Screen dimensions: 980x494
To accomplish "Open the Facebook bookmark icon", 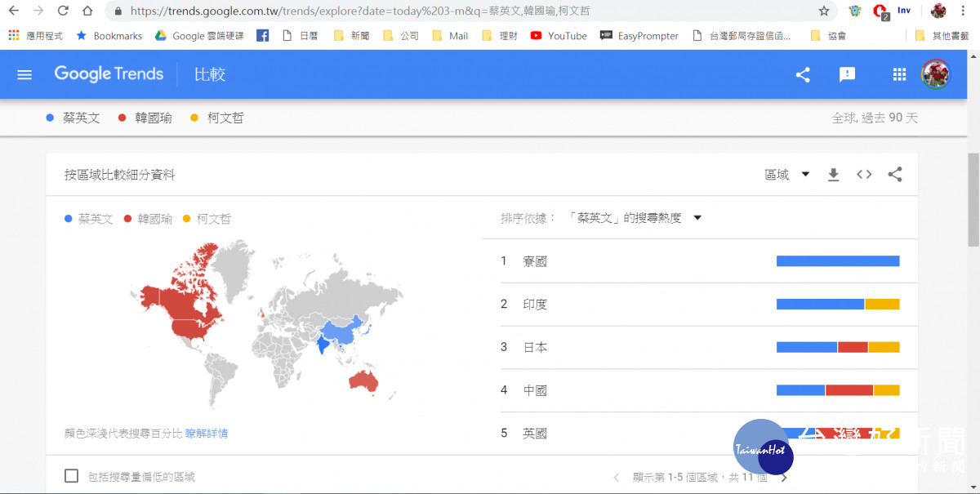I will coord(262,36).
